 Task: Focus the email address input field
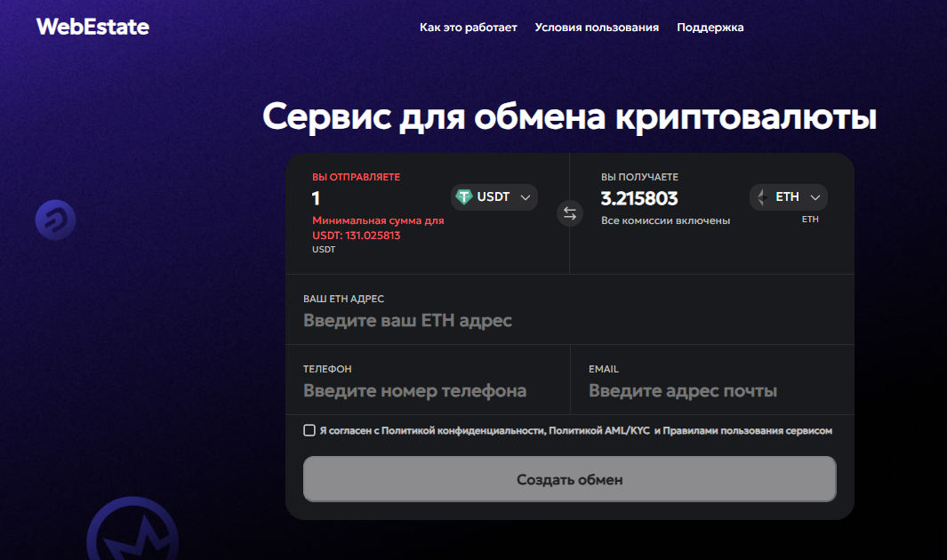(x=712, y=390)
